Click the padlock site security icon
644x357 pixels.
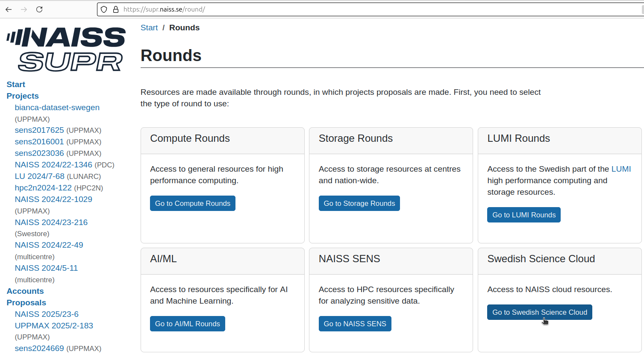tap(115, 9)
